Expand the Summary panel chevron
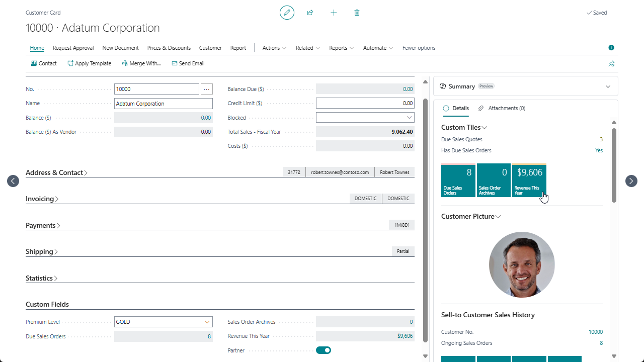The width and height of the screenshot is (644, 362). 608,86
